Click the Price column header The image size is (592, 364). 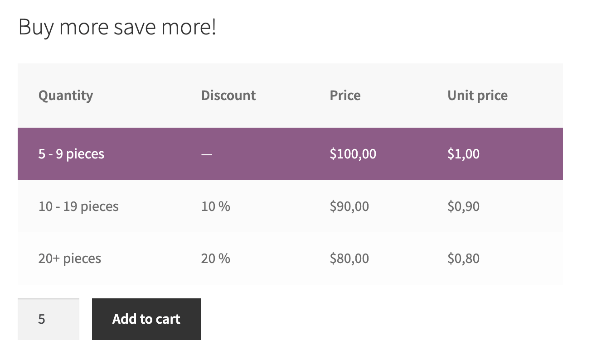click(x=345, y=95)
